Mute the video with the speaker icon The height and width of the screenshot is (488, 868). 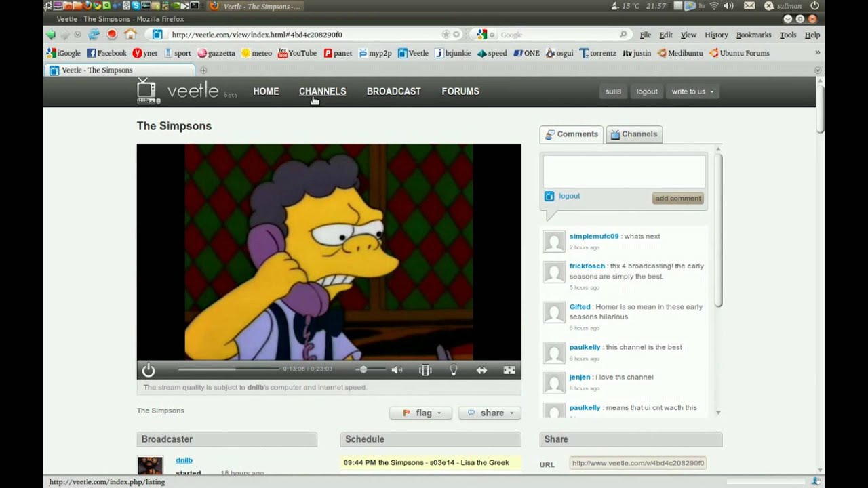397,370
